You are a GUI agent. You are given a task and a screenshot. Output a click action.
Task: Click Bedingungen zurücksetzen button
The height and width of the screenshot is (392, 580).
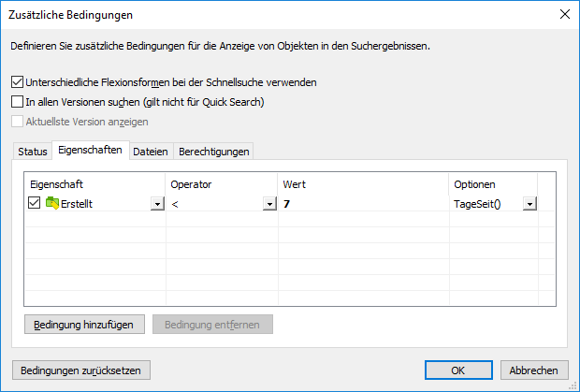(80, 370)
